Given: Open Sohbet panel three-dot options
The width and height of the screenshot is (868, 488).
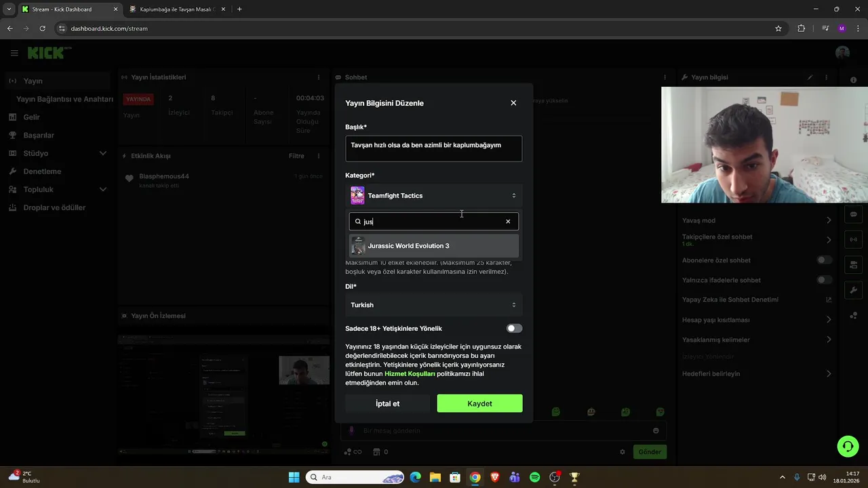Looking at the screenshot, I should click(665, 77).
